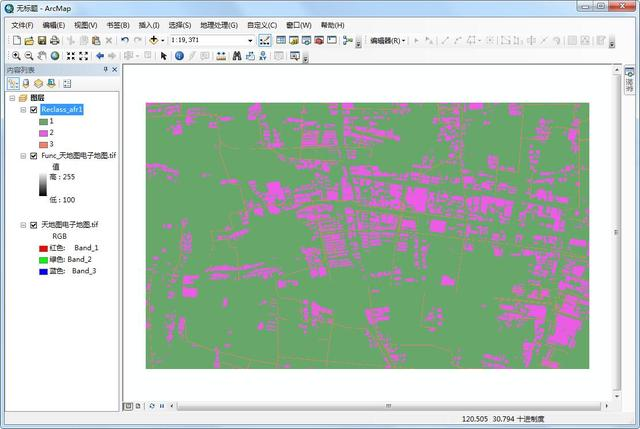
Task: Choose the Select Elements arrow tool
Action: coord(164,56)
